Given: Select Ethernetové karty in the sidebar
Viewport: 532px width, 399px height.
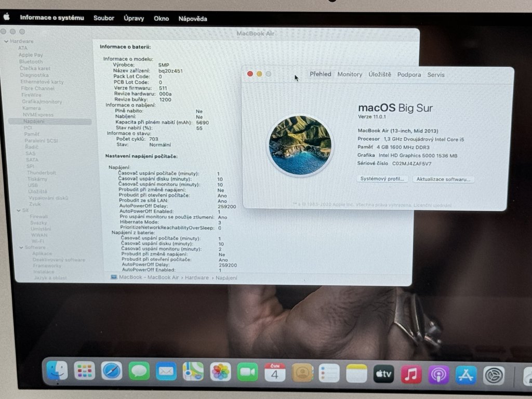Looking at the screenshot, I should click(42, 82).
